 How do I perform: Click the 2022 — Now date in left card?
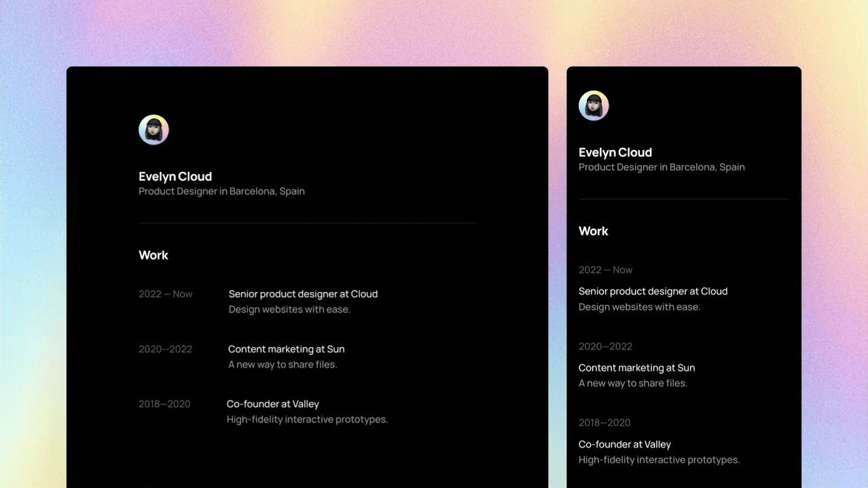(166, 294)
